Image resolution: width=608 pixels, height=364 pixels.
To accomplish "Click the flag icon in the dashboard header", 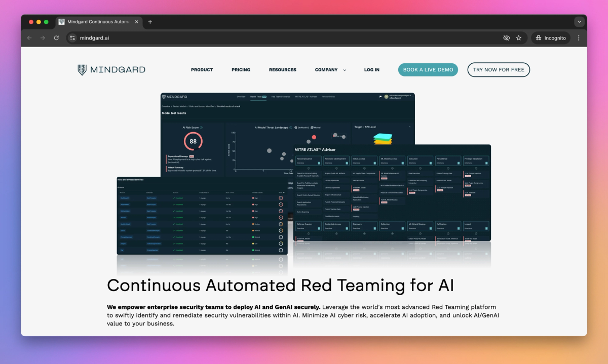I will [x=380, y=97].
